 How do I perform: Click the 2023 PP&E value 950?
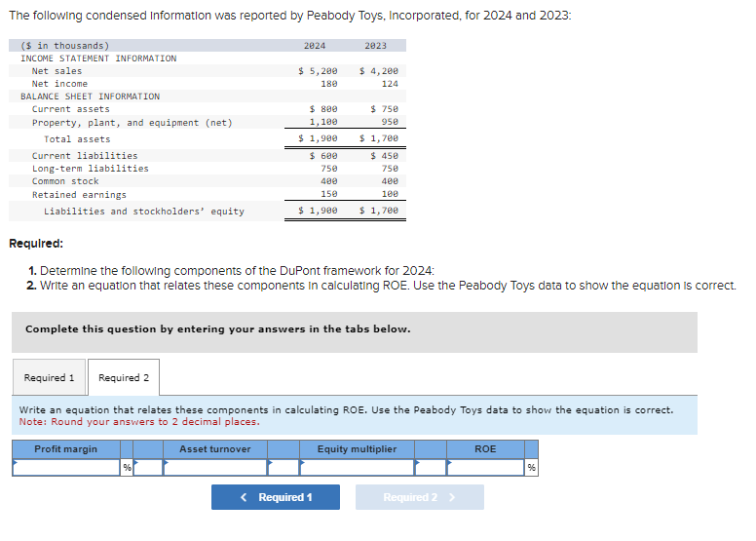pos(390,122)
